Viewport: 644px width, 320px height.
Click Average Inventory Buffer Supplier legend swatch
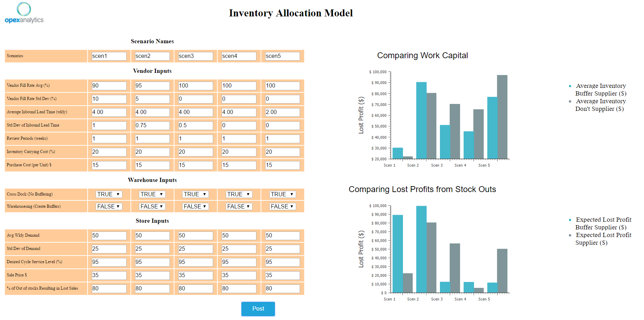pyautogui.click(x=570, y=86)
